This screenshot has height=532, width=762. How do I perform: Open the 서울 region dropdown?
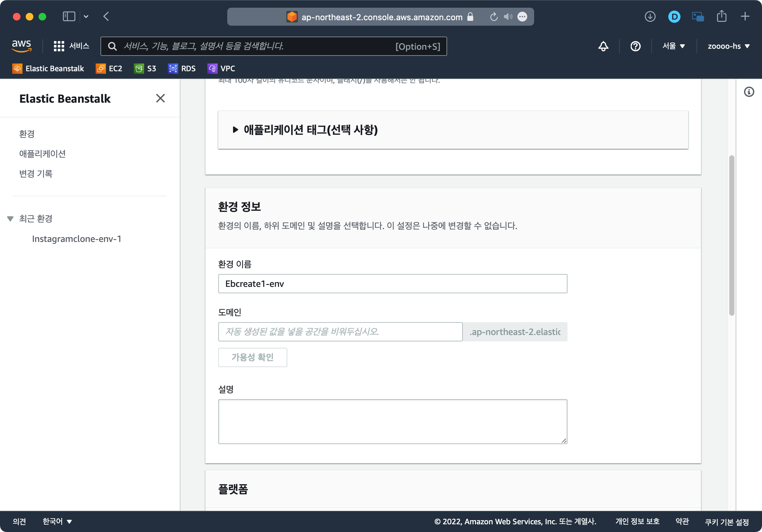coord(673,46)
